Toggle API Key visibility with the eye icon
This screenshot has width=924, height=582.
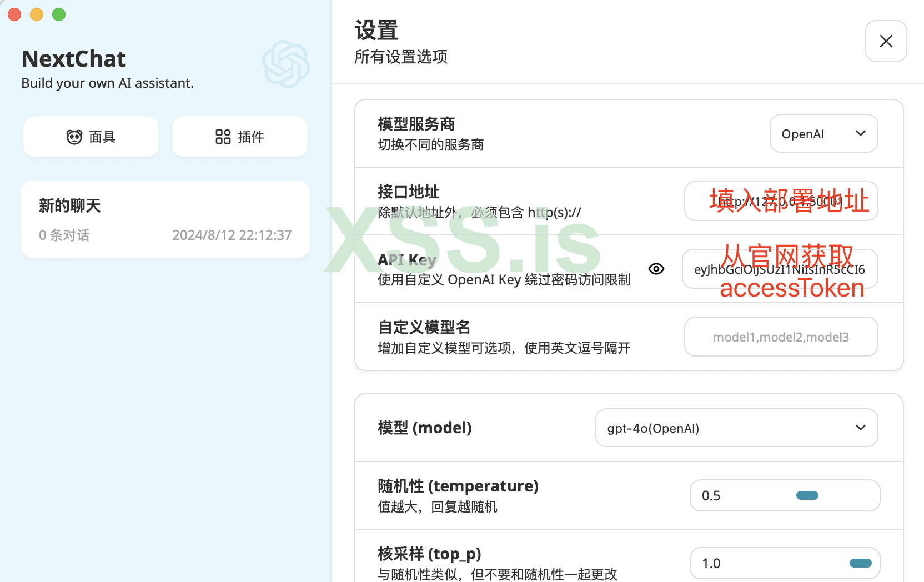point(656,269)
